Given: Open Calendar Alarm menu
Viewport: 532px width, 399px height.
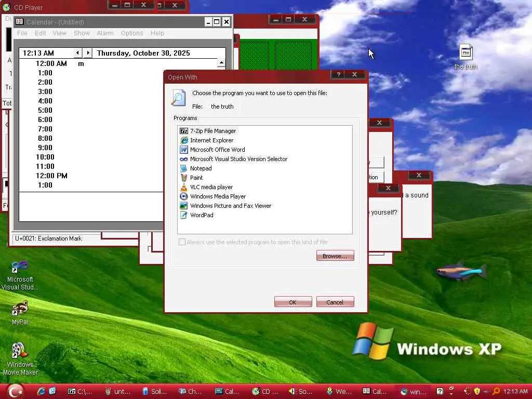Looking at the screenshot, I should pyautogui.click(x=105, y=33).
